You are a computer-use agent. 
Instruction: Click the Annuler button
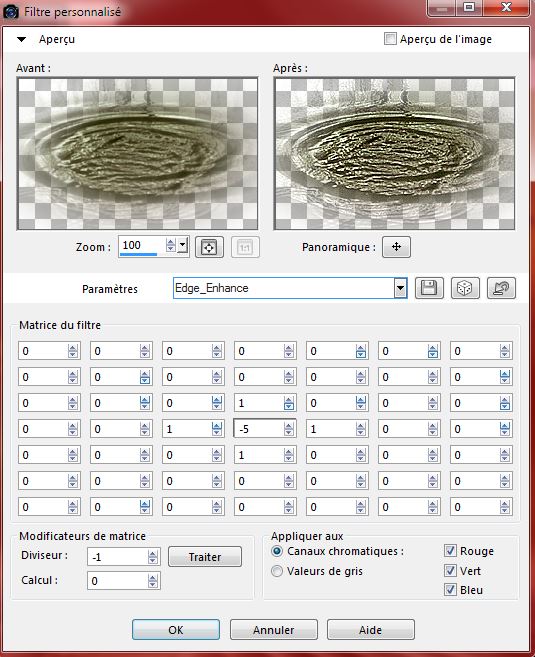[x=274, y=630]
